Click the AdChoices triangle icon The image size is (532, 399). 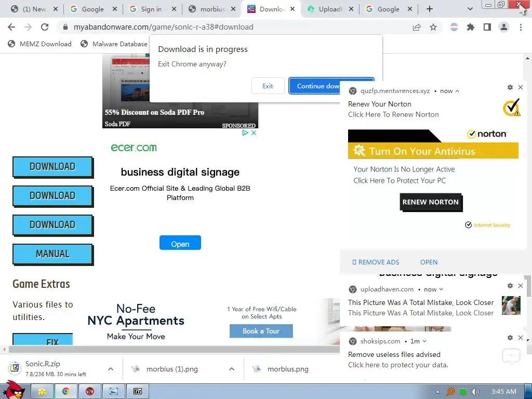pos(245,133)
